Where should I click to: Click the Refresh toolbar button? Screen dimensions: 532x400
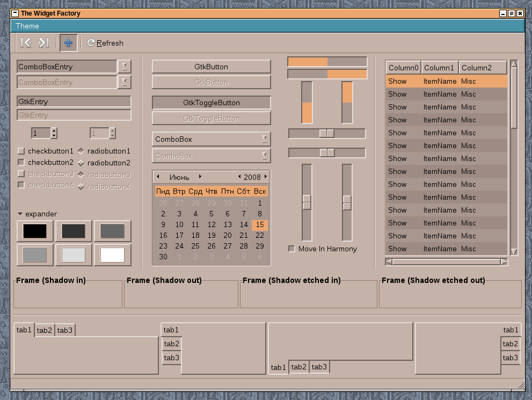pos(105,43)
